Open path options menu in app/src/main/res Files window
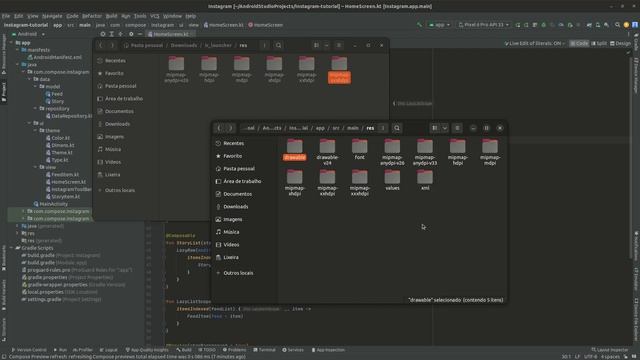Viewport: 640px width, 360px height. pos(382,128)
